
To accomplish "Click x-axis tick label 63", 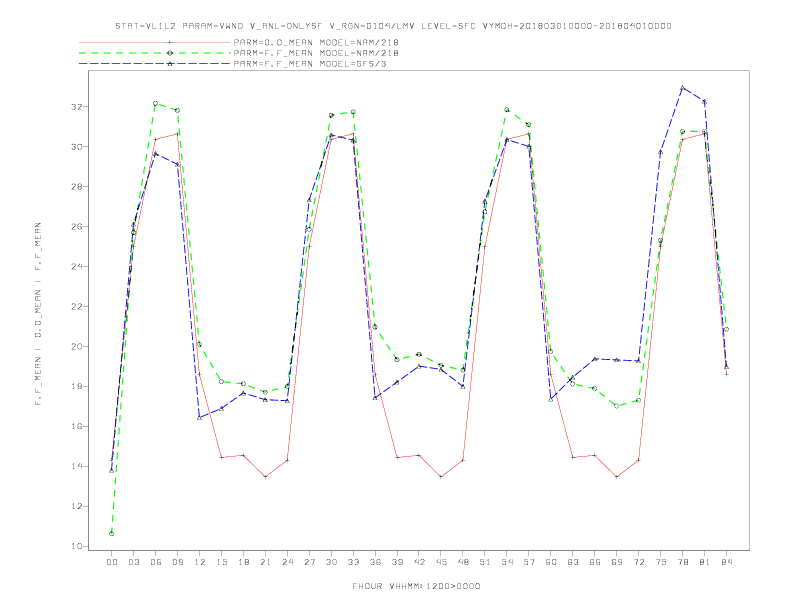I will pyautogui.click(x=573, y=562).
